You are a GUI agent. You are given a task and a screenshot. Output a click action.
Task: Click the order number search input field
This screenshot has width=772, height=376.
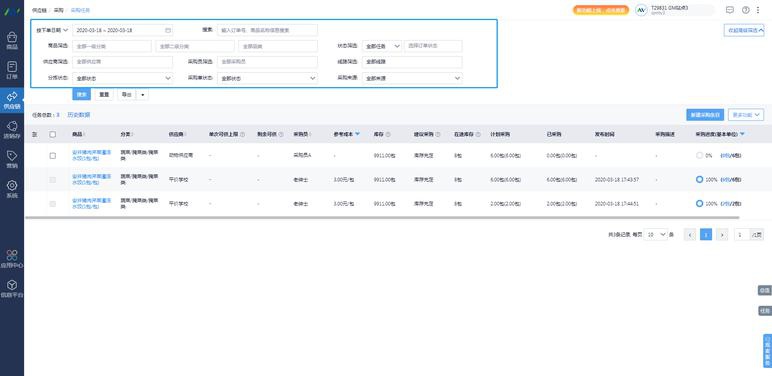click(267, 30)
